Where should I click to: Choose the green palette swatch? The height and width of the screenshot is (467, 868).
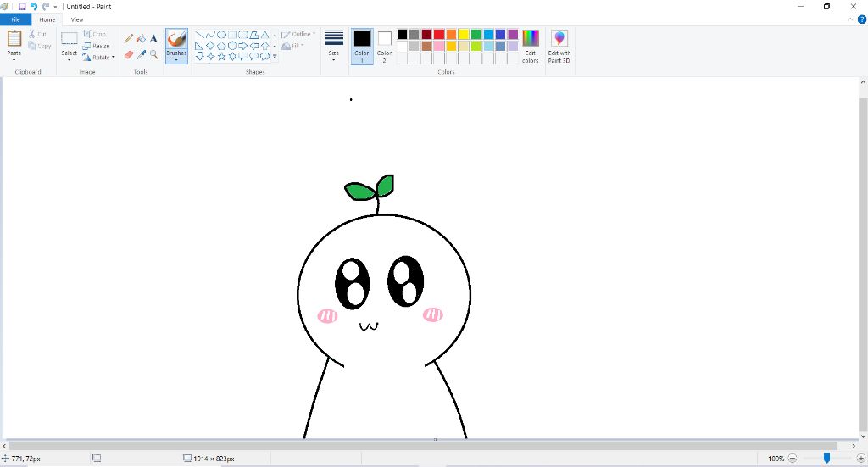coord(476,34)
